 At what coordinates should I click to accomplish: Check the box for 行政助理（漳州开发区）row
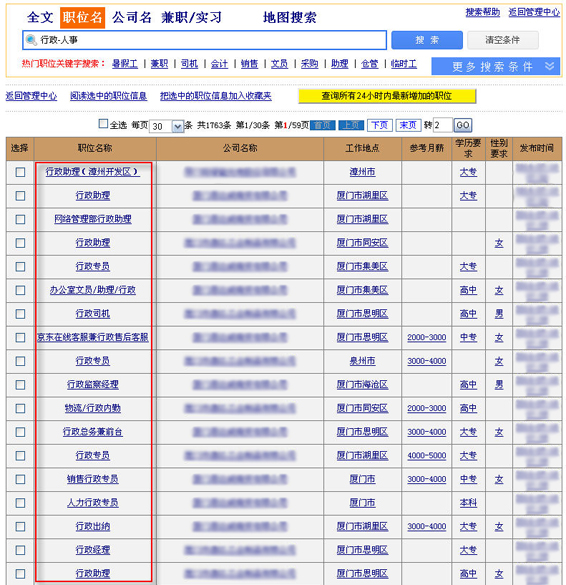[x=20, y=172]
